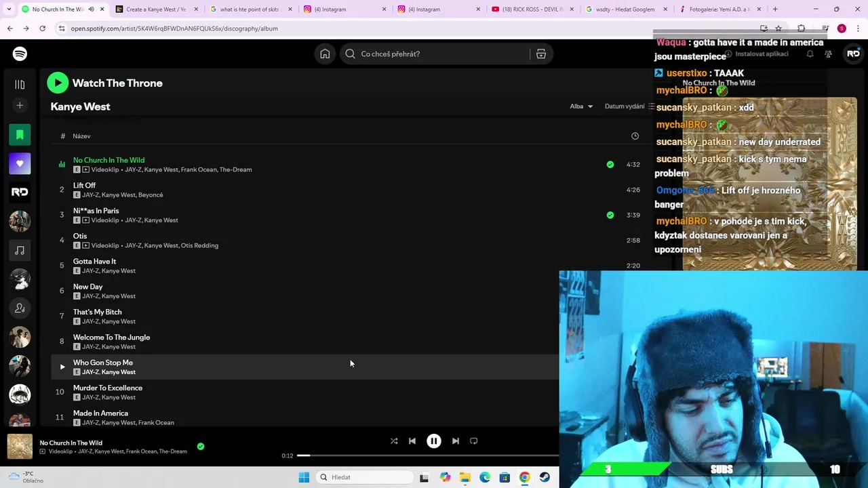Create a new playlist with plus icon
The image size is (868, 488).
(20, 105)
